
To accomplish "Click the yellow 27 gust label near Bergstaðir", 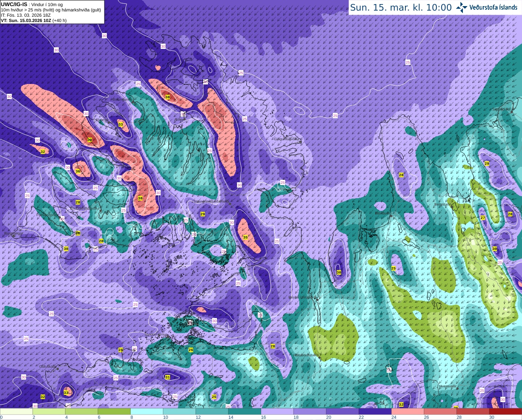I will point(483,218).
